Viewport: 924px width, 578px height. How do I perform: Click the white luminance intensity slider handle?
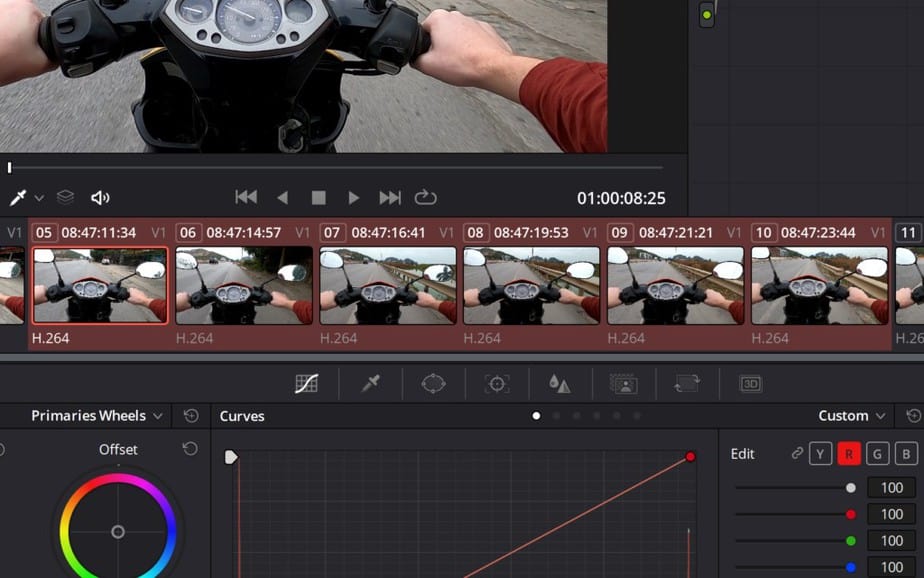pyautogui.click(x=851, y=488)
